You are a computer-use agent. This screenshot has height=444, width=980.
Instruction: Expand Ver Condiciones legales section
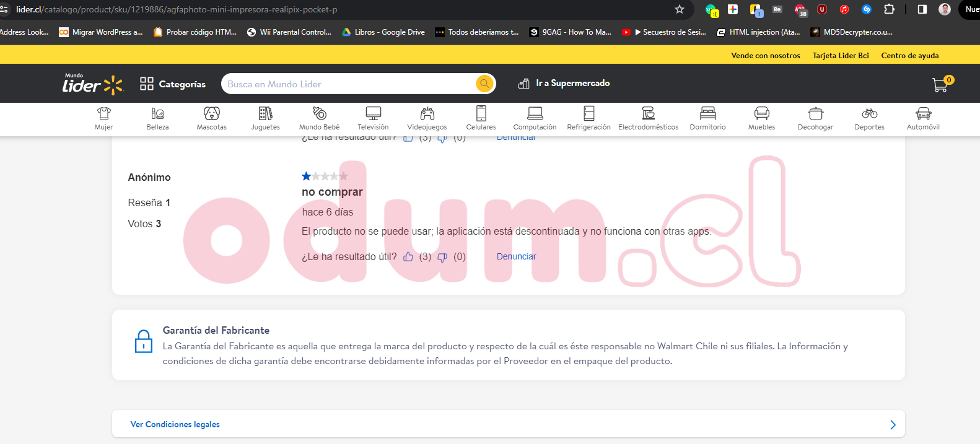[x=892, y=424]
